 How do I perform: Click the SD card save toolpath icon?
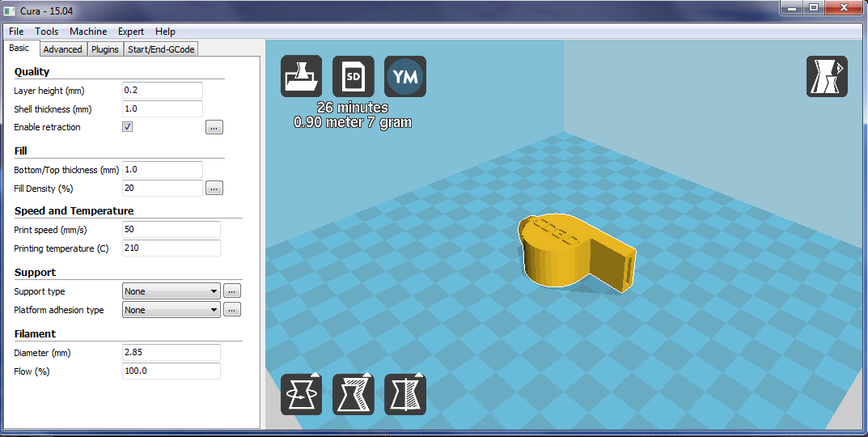pyautogui.click(x=354, y=76)
